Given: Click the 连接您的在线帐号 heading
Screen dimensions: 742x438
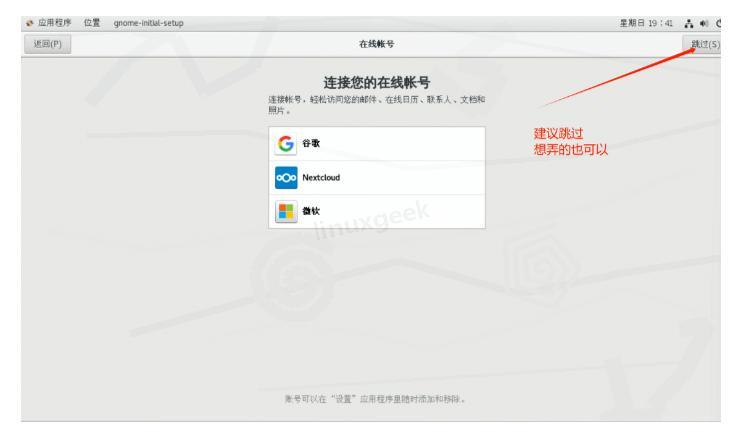Looking at the screenshot, I should point(371,81).
